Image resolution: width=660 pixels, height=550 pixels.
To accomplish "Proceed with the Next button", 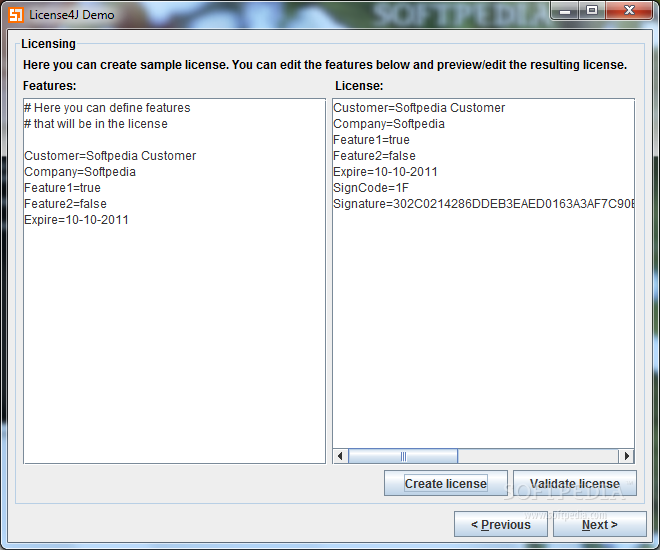I will coord(599,524).
